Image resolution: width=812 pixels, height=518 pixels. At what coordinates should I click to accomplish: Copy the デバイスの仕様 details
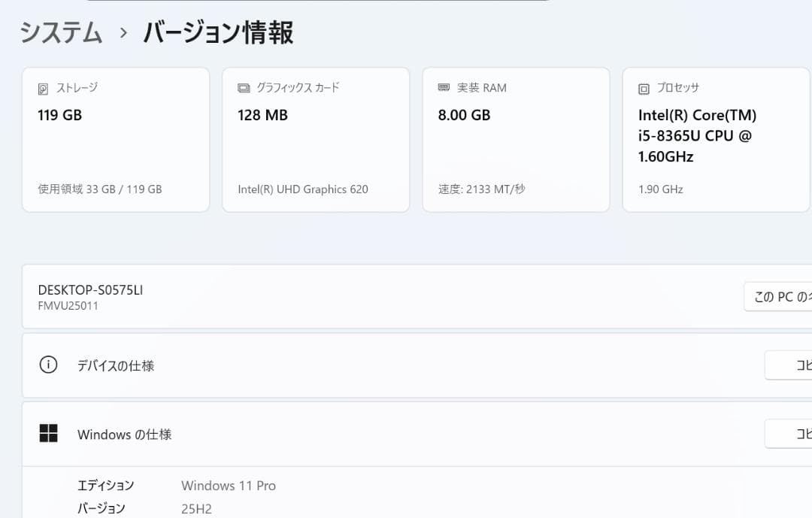tap(788, 365)
